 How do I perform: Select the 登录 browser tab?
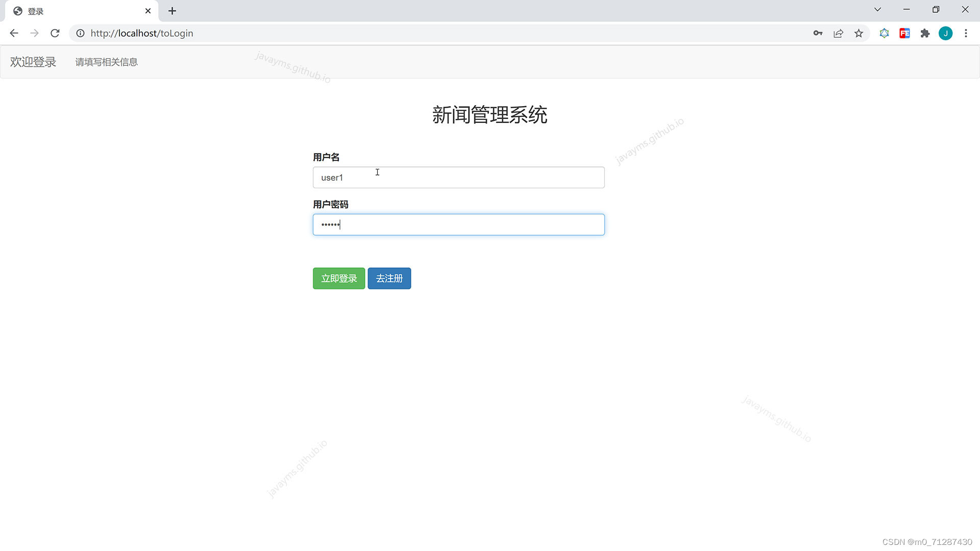(77, 11)
